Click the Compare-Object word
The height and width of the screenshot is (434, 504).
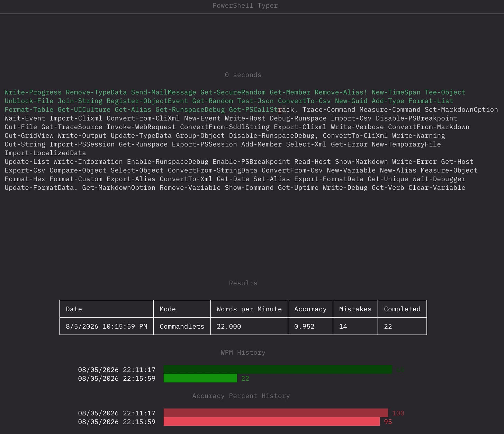click(78, 170)
